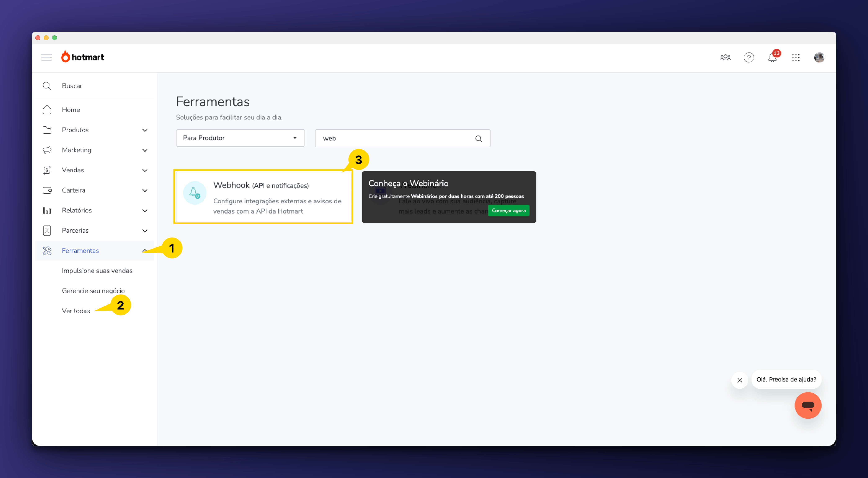Expand the Produtos chevron
868x478 pixels.
[x=145, y=130]
